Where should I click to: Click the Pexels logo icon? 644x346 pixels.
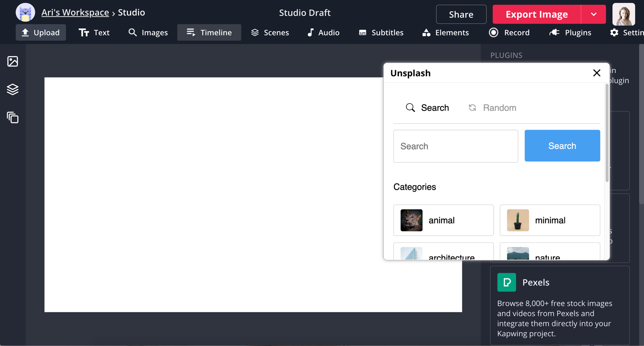[507, 282]
